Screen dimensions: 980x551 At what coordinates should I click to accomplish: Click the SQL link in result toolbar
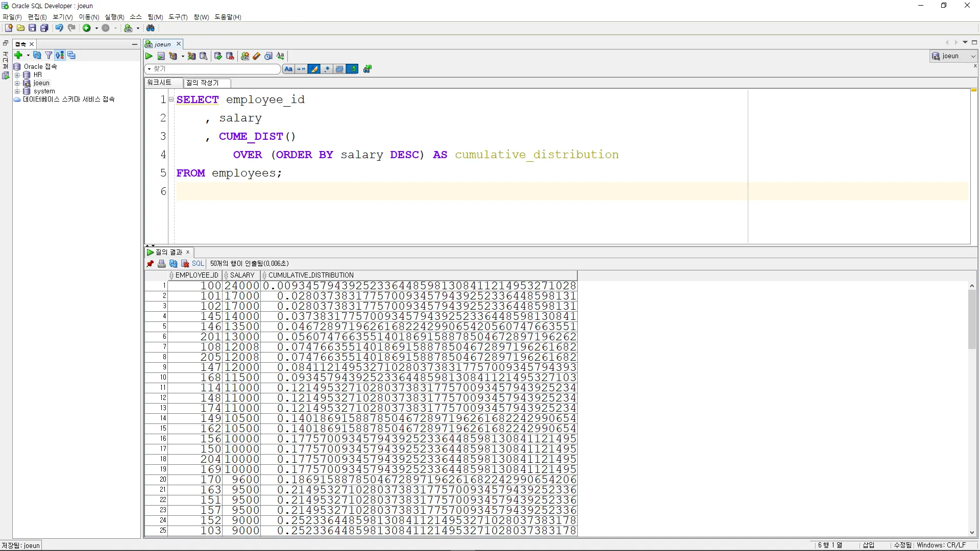click(198, 264)
